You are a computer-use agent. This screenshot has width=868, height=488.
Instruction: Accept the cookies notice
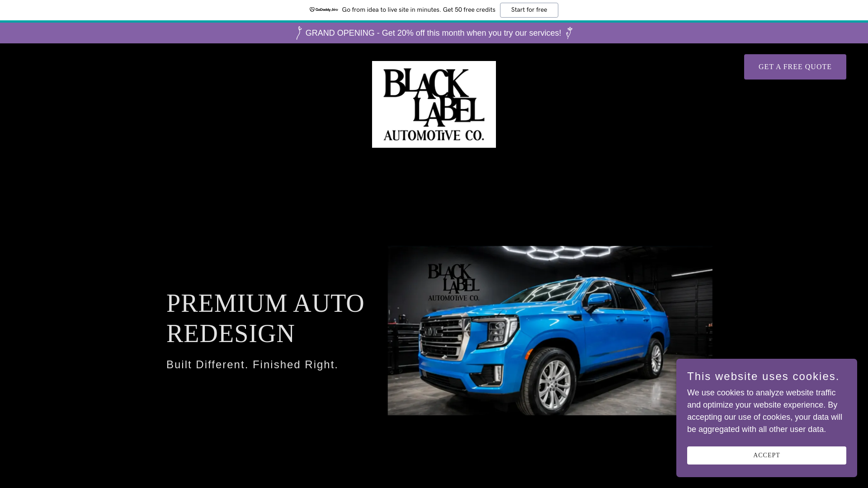pos(766,455)
